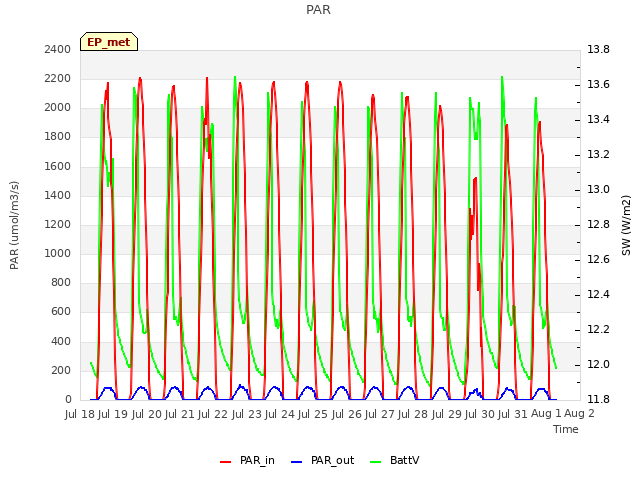Image resolution: width=640 pixels, height=480 pixels.
Task: Click the 2400 left axis tick
Action: pos(58,50)
